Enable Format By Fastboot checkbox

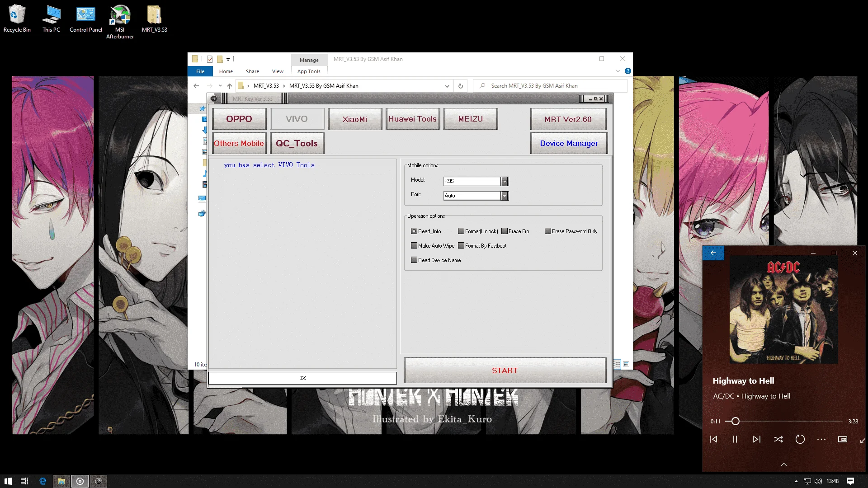click(x=461, y=246)
